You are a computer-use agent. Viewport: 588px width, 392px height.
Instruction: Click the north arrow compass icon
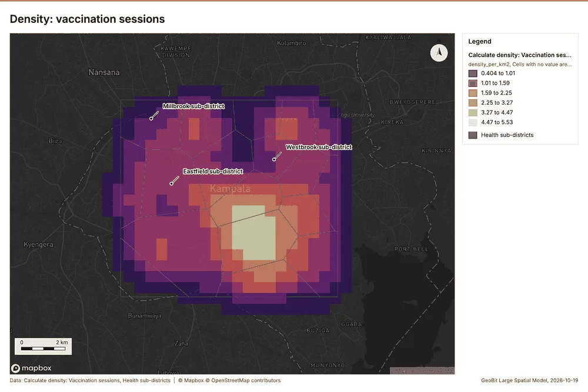click(439, 53)
